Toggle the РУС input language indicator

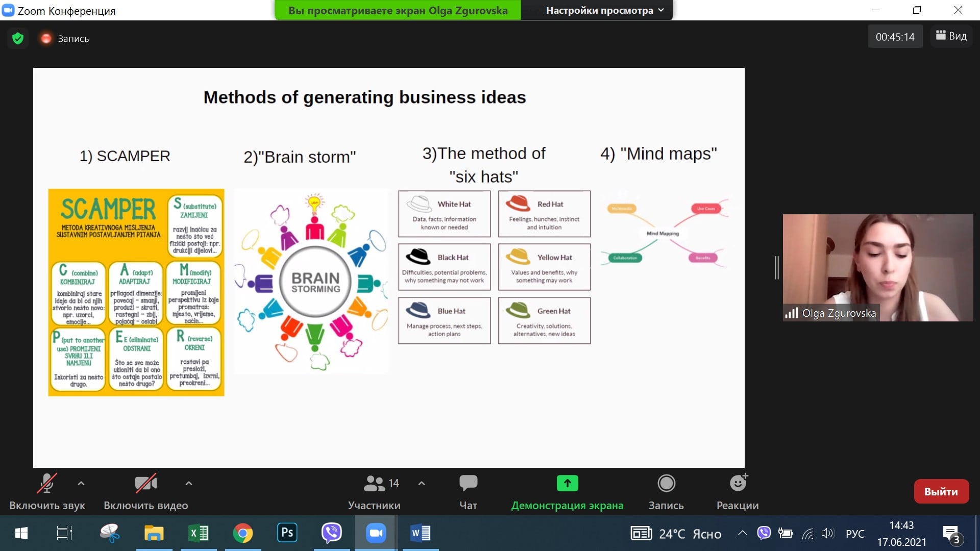coord(855,534)
